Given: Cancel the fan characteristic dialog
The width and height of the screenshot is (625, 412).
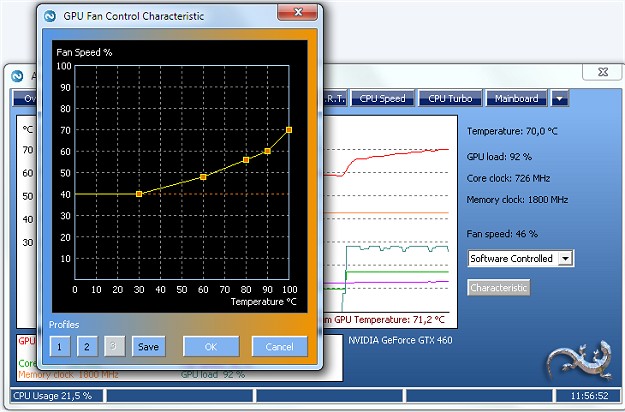Looking at the screenshot, I should pos(279,346).
